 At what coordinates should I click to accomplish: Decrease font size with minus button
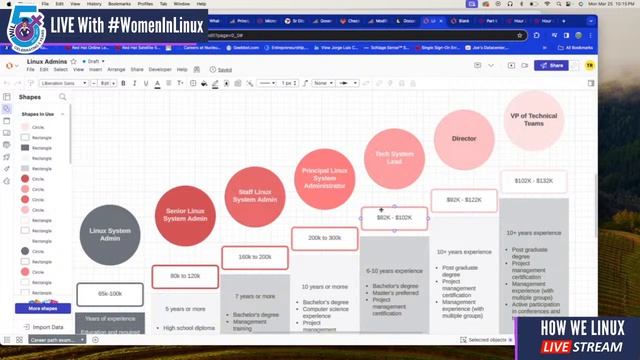94,83
